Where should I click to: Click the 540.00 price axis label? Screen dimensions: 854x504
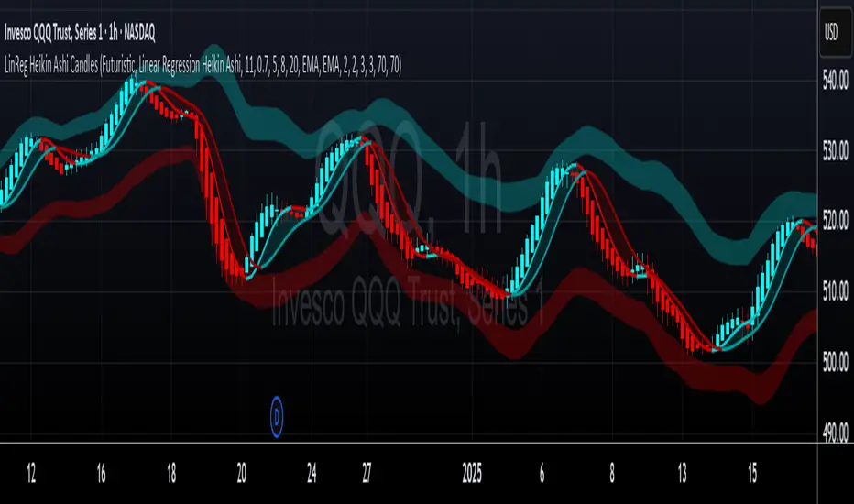[835, 81]
